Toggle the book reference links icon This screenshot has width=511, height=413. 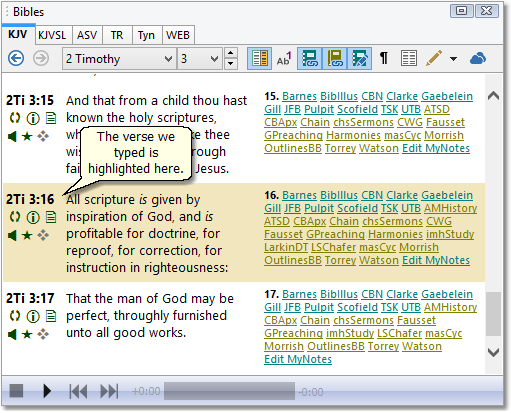point(335,59)
